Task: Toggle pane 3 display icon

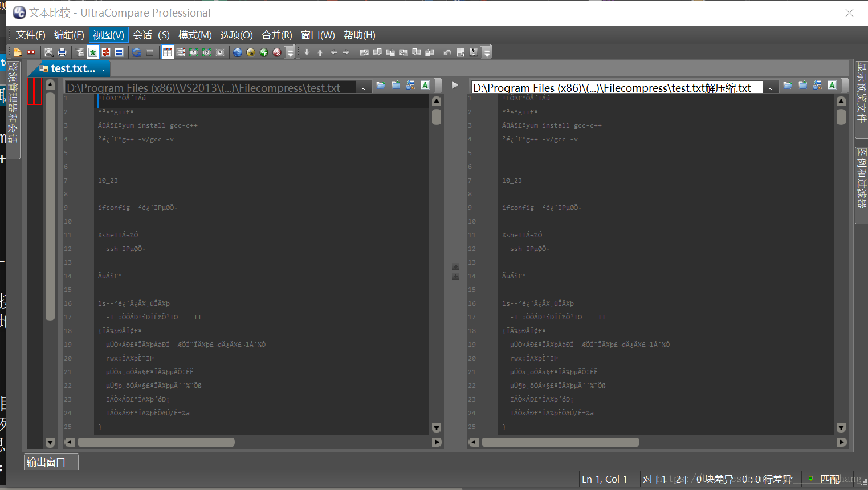Action: 220,52
